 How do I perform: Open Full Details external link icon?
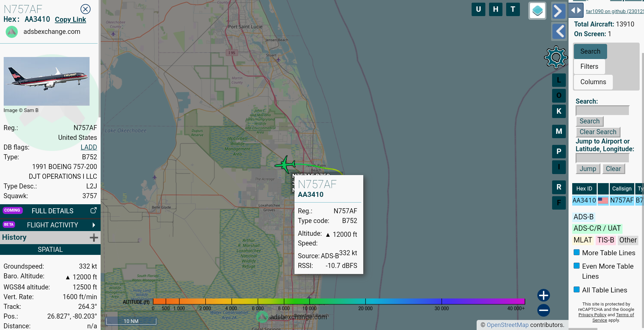point(94,210)
